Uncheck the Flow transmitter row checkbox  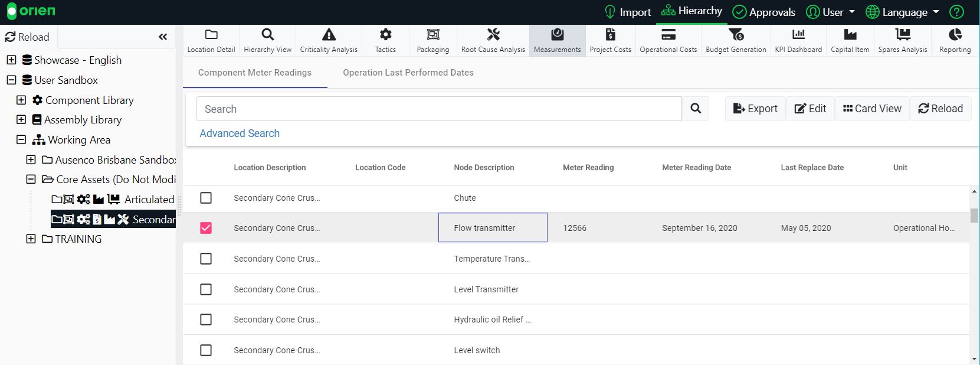(206, 228)
